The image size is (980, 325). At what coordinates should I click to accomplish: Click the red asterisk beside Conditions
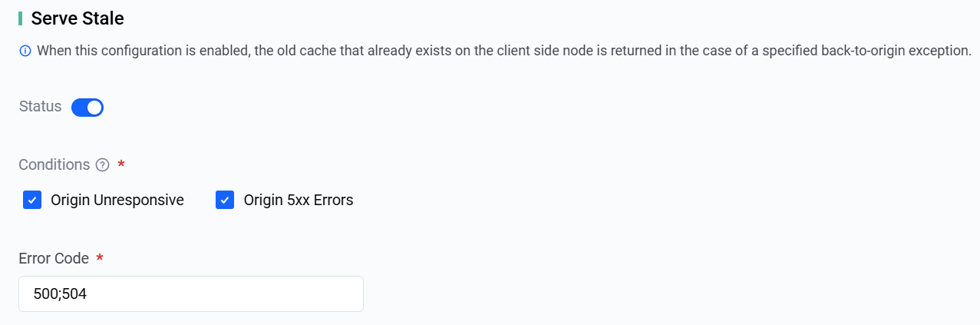coord(121,165)
